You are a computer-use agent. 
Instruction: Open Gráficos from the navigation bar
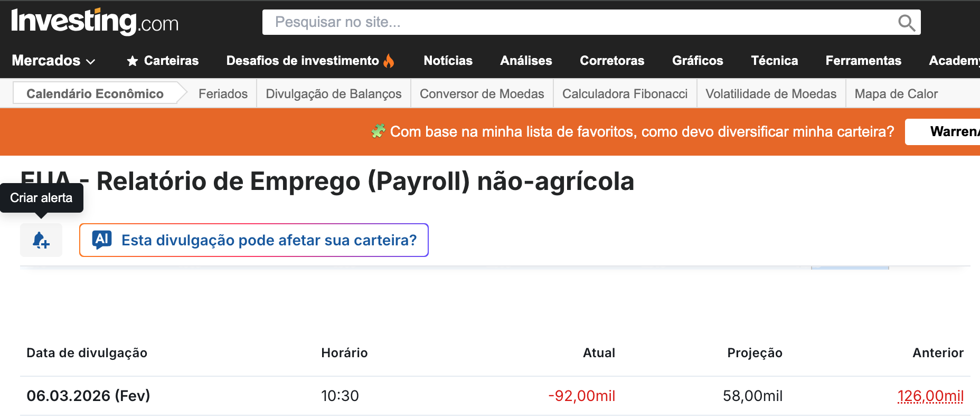coord(698,61)
